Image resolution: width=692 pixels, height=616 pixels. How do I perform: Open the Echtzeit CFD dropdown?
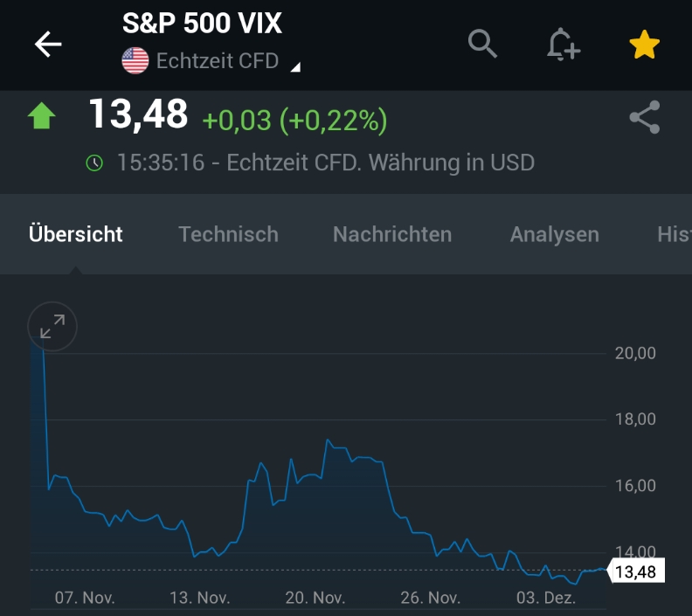tap(295, 66)
